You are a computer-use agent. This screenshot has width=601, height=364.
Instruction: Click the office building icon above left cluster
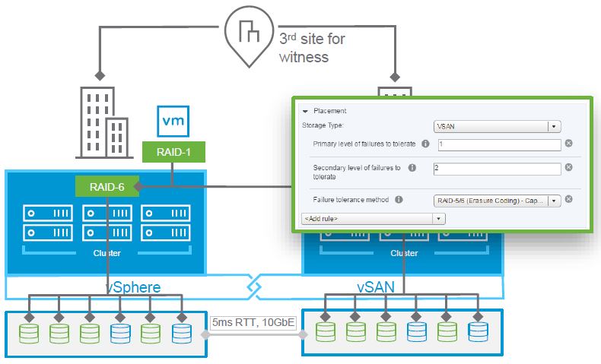104,122
